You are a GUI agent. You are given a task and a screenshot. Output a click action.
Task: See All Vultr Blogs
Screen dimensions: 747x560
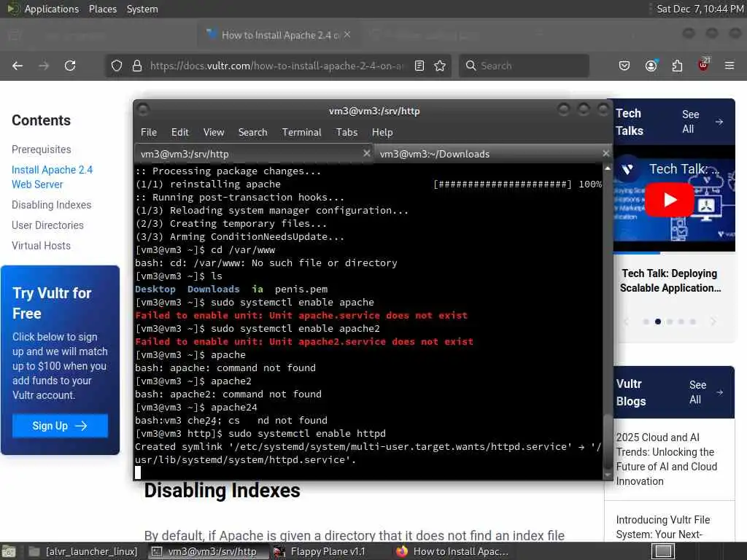tap(706, 392)
